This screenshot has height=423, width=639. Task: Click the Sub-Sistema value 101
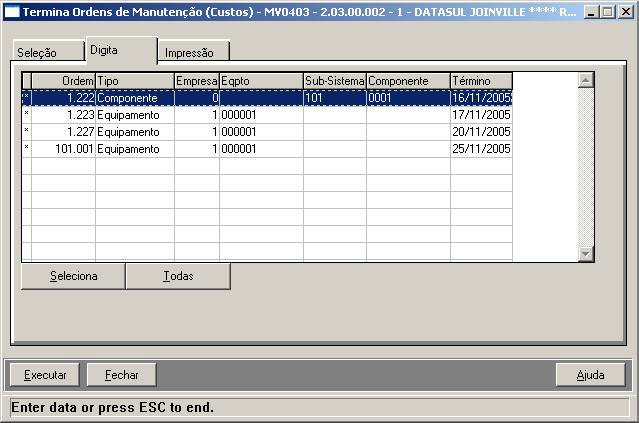point(335,98)
